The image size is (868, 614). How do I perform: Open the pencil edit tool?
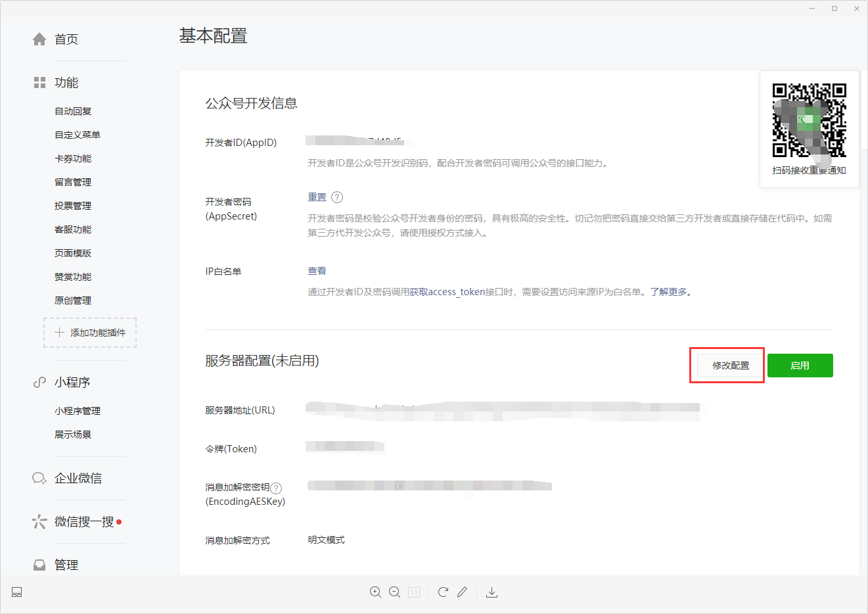click(463, 592)
